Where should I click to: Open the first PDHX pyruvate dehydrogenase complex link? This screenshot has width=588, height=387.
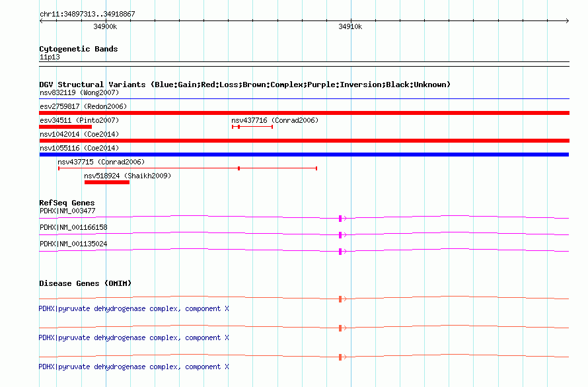(x=134, y=308)
